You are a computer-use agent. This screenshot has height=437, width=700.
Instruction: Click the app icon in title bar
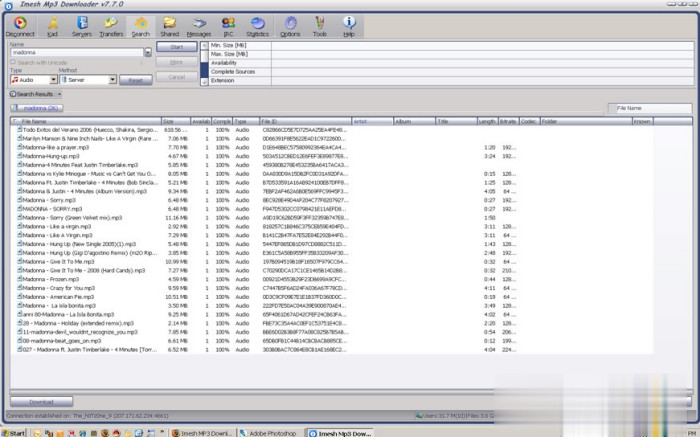[8, 5]
